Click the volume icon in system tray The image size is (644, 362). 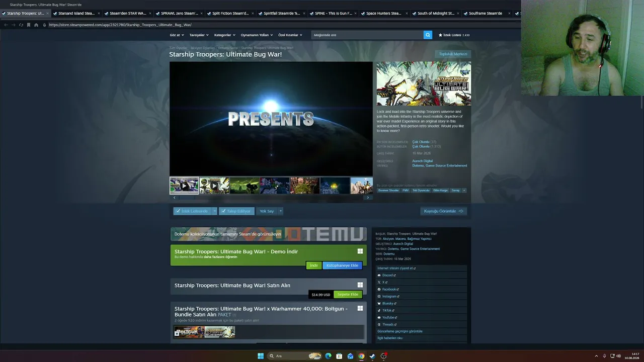[x=618, y=356]
